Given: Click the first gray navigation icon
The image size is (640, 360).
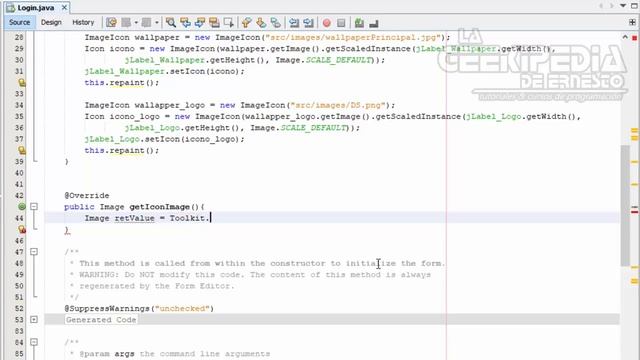Looking at the screenshot, I should (126, 22).
